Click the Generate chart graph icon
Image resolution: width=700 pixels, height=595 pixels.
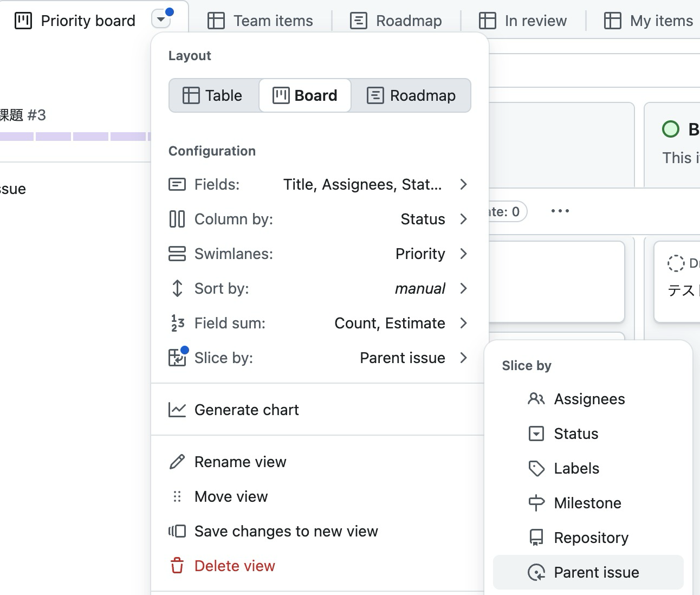coord(177,410)
